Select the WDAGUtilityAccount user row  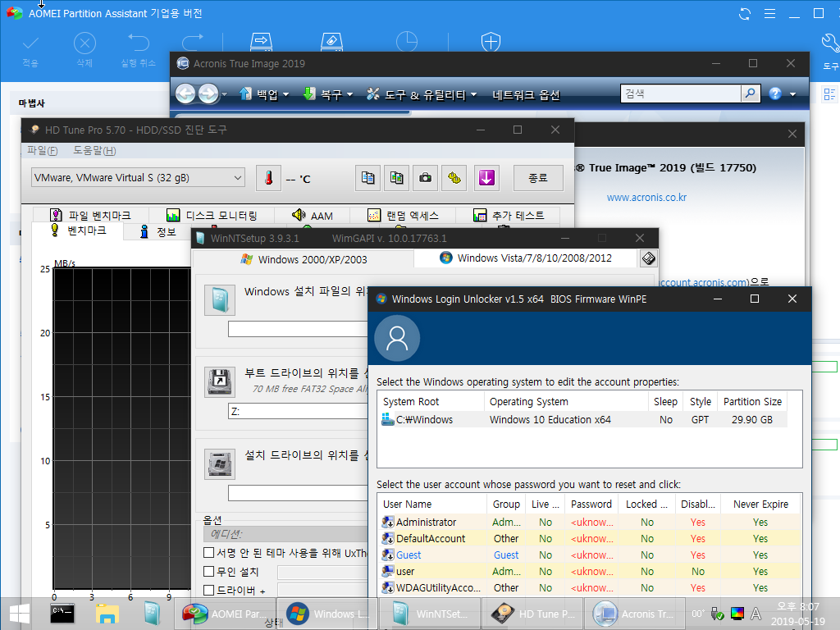click(591, 587)
